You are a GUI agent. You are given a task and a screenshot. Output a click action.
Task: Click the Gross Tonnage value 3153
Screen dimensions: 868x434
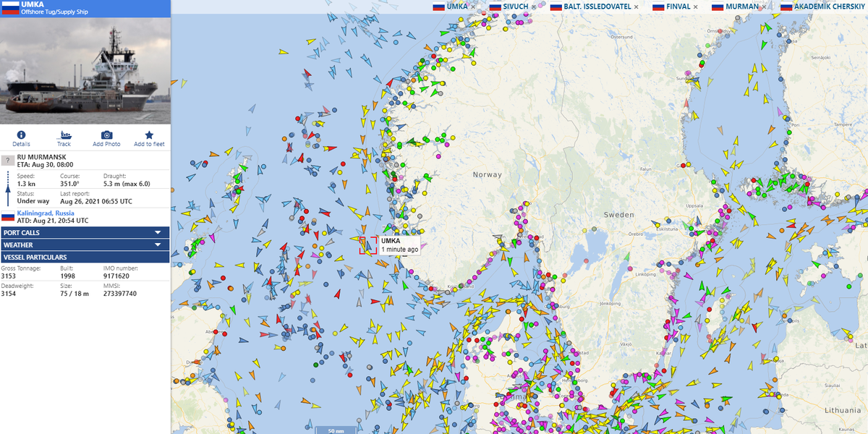[x=9, y=276]
